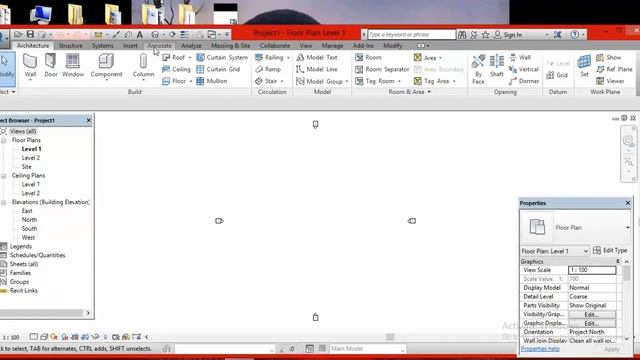
Task: Select the Curtain Grid tool
Action: click(x=218, y=69)
